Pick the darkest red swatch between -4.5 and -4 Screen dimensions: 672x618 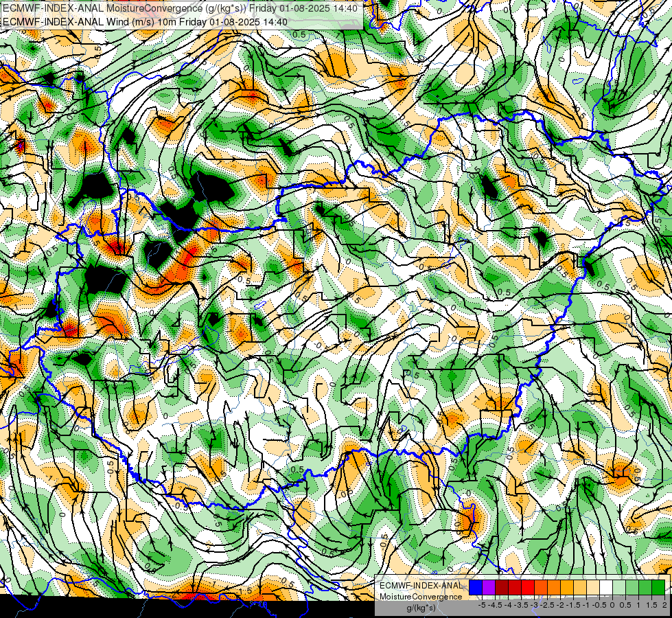(502, 587)
